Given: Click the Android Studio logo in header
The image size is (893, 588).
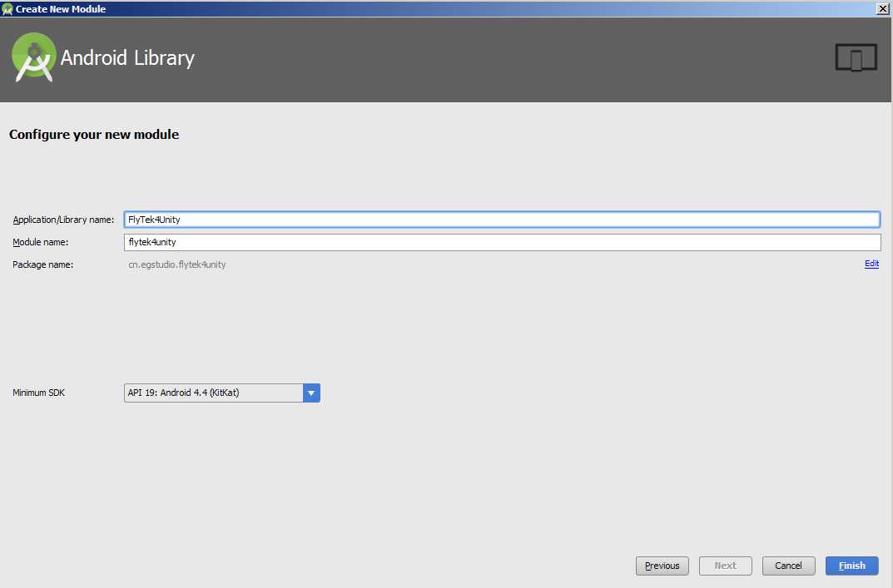Looking at the screenshot, I should click(33, 57).
